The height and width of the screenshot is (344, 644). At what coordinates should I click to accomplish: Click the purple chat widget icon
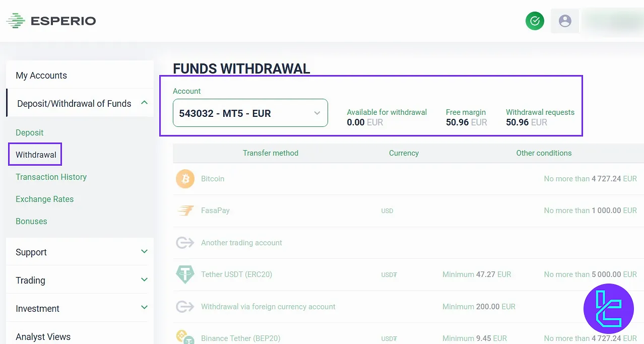608,308
